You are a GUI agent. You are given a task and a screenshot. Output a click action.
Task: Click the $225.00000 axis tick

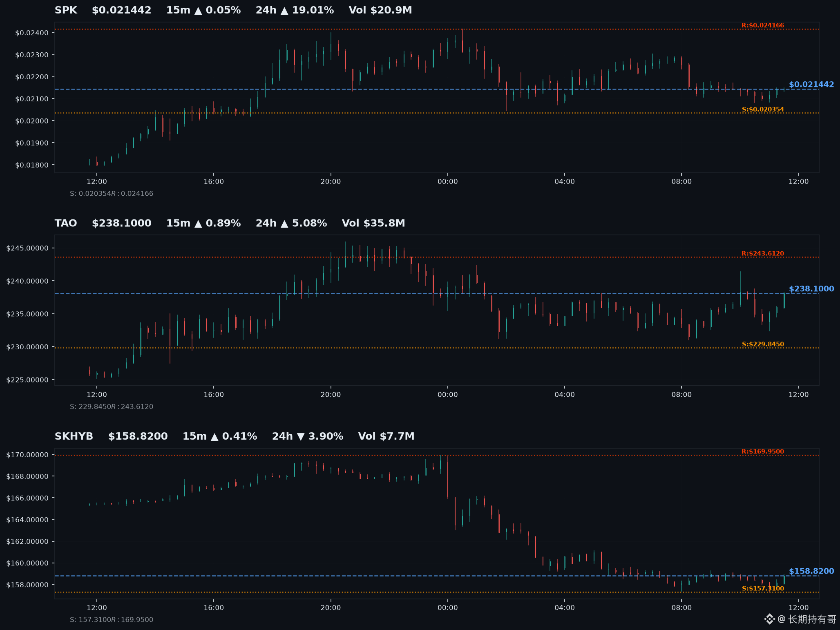[27, 380]
